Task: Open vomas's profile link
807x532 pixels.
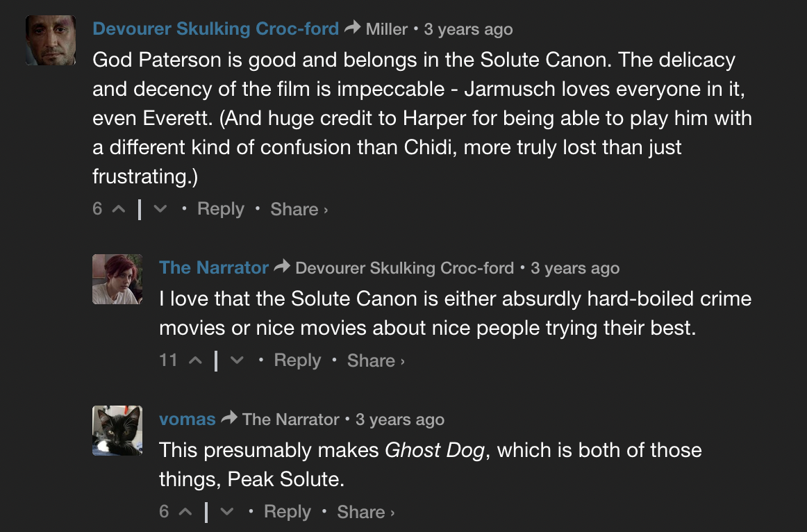Action: pyautogui.click(x=188, y=419)
